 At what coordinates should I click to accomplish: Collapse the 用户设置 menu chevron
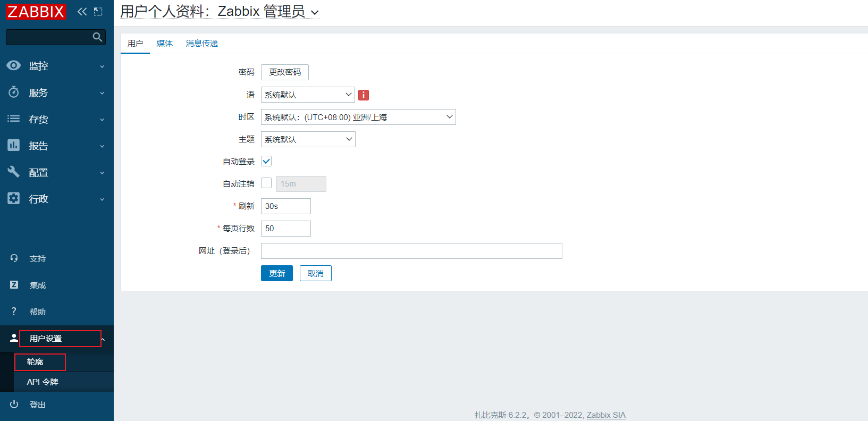point(103,339)
